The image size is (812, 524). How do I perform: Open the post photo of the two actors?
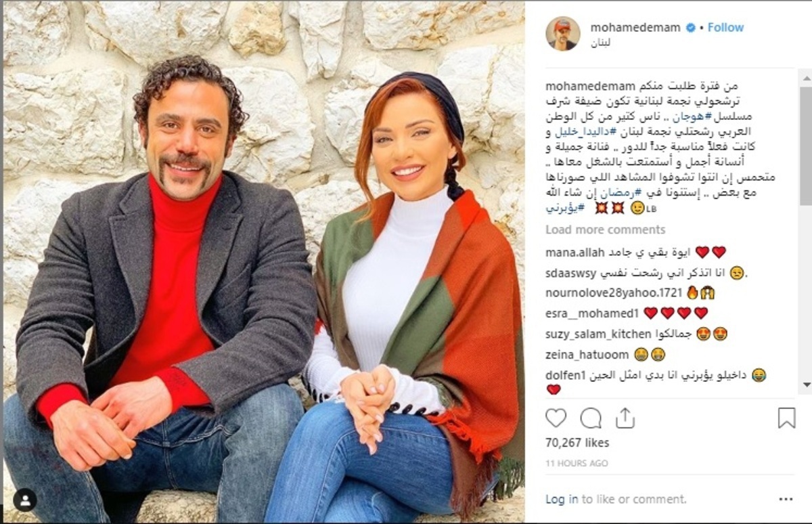click(264, 262)
